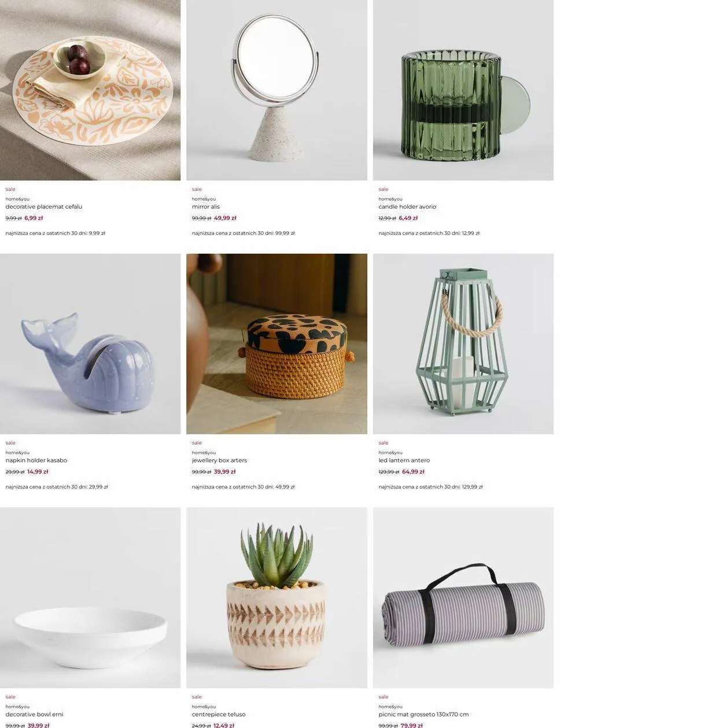
Task: Click 'picnic mat grosseto 130x170 cm' title
Action: point(423,714)
